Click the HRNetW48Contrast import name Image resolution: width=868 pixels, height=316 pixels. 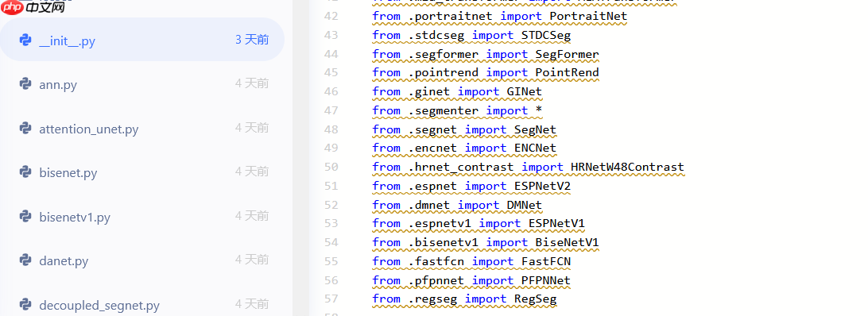point(627,168)
